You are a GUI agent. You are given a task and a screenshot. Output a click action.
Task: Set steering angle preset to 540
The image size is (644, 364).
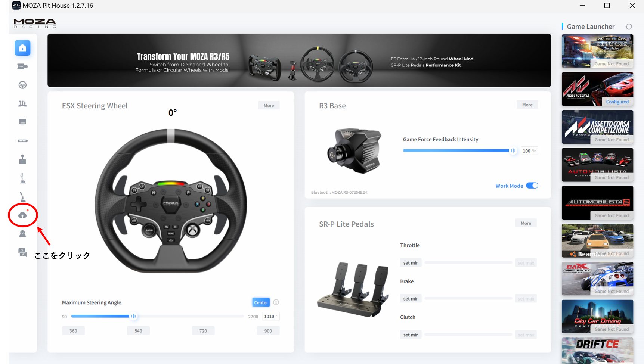click(x=138, y=331)
